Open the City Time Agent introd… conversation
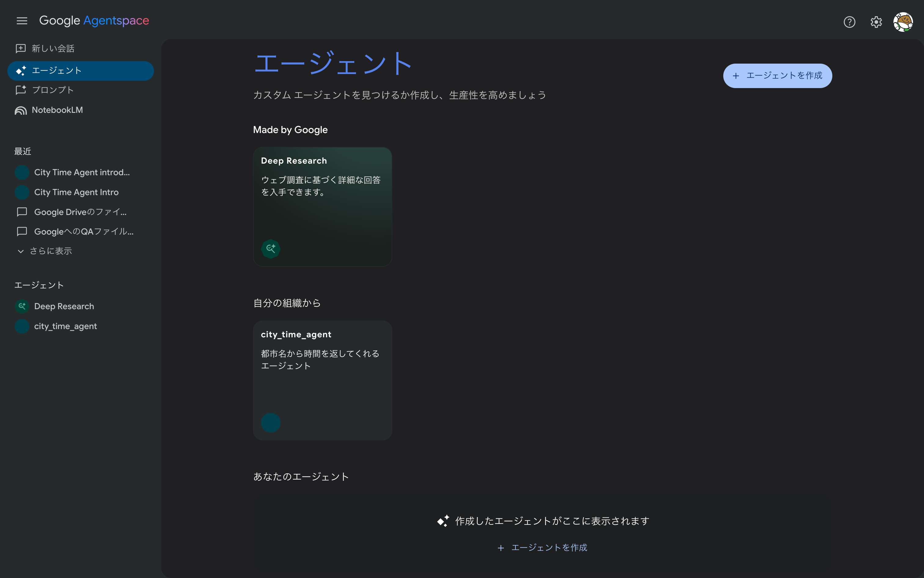924x578 pixels. [81, 172]
